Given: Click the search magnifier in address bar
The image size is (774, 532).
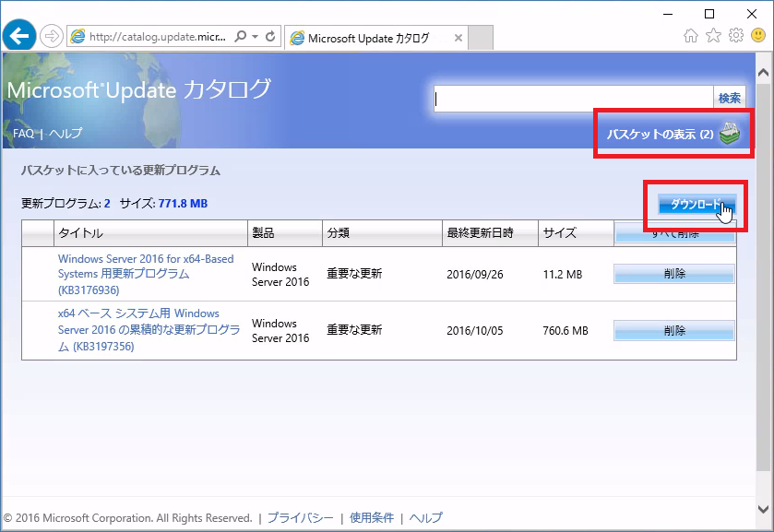Looking at the screenshot, I should click(x=241, y=37).
